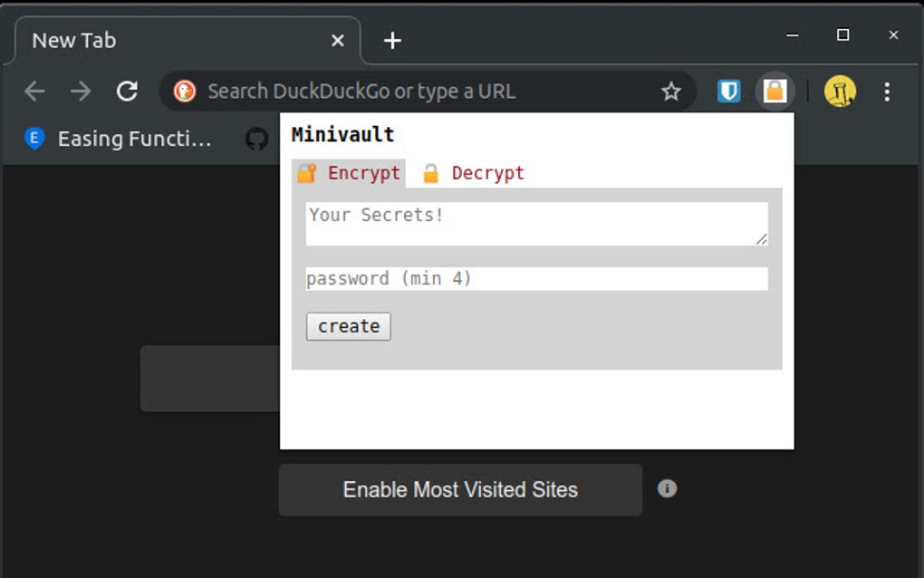Reload the current page
This screenshot has width=924, height=578.
pos(128,91)
